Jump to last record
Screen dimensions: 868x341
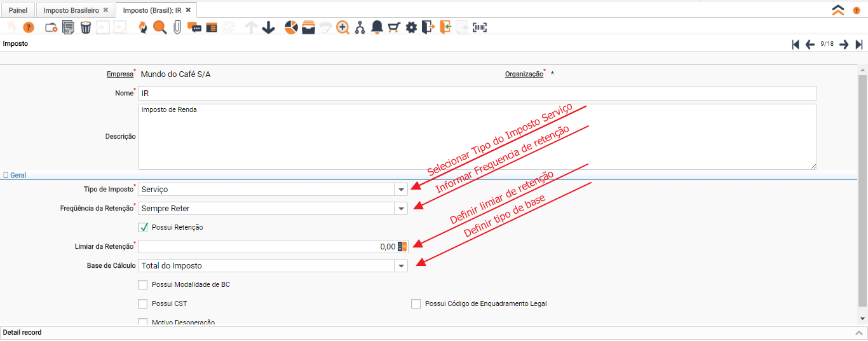click(859, 44)
